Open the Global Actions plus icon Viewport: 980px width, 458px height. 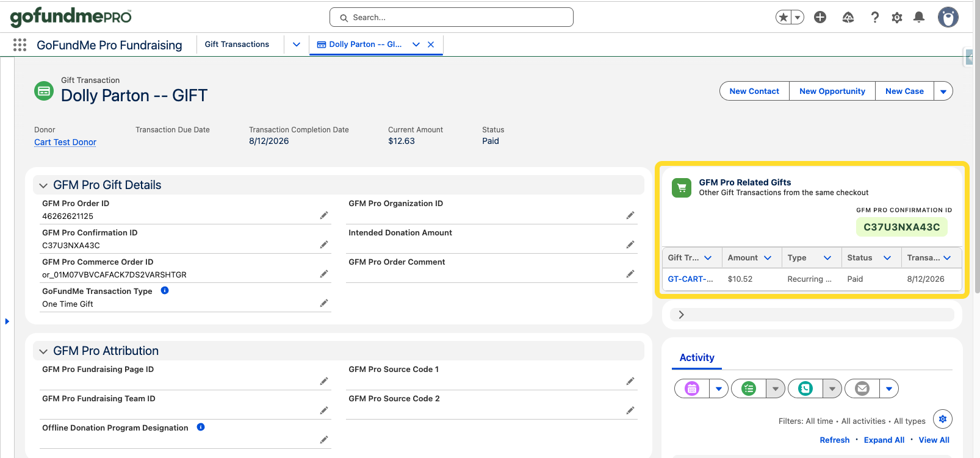[820, 17]
